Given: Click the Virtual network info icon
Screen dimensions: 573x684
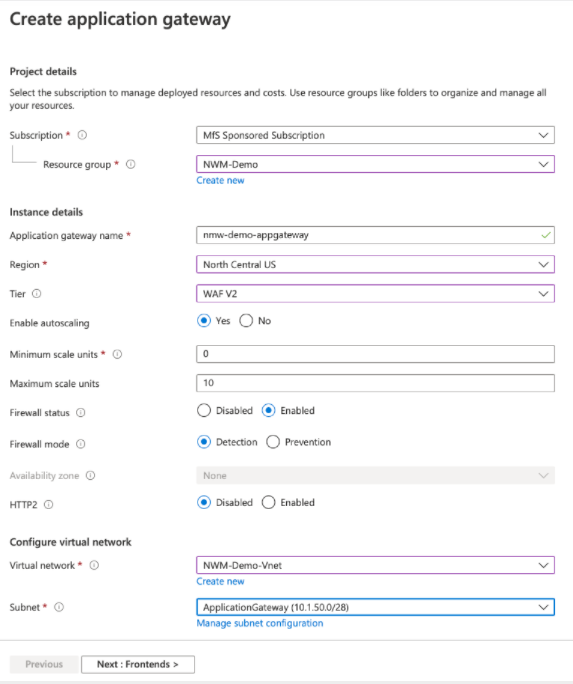Looking at the screenshot, I should click(x=94, y=565).
